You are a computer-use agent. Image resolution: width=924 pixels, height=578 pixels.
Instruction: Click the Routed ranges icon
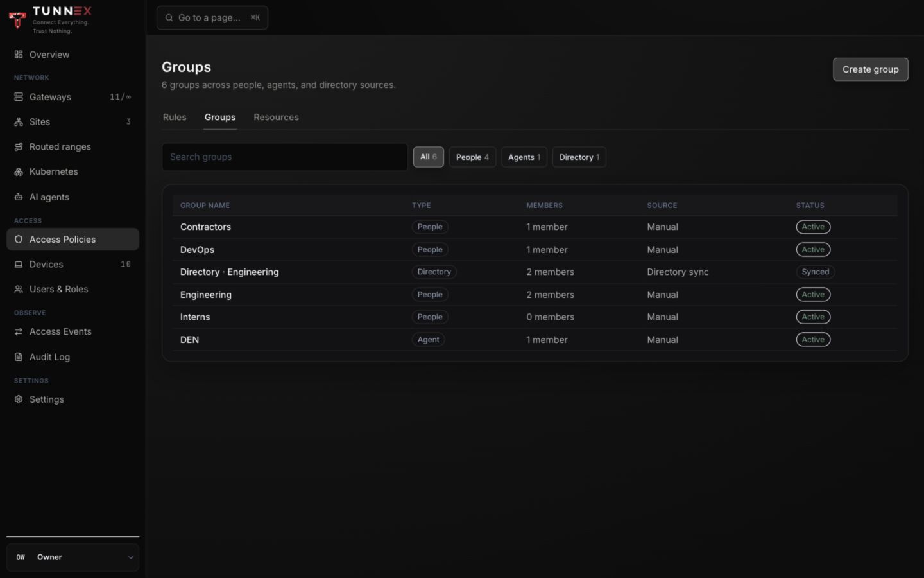coord(19,147)
